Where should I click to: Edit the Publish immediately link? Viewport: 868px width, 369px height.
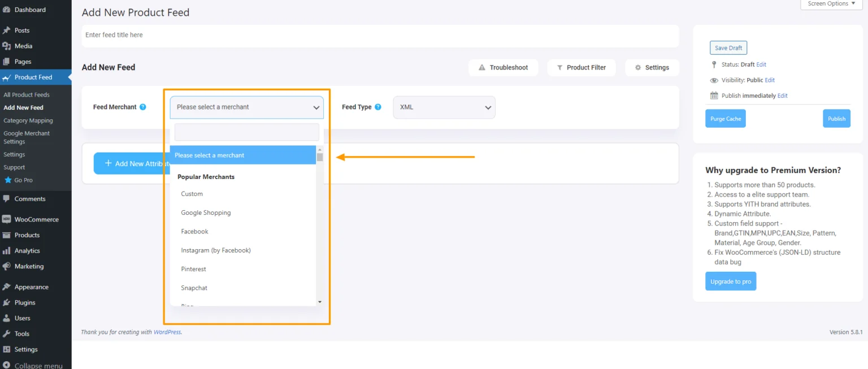(x=783, y=95)
